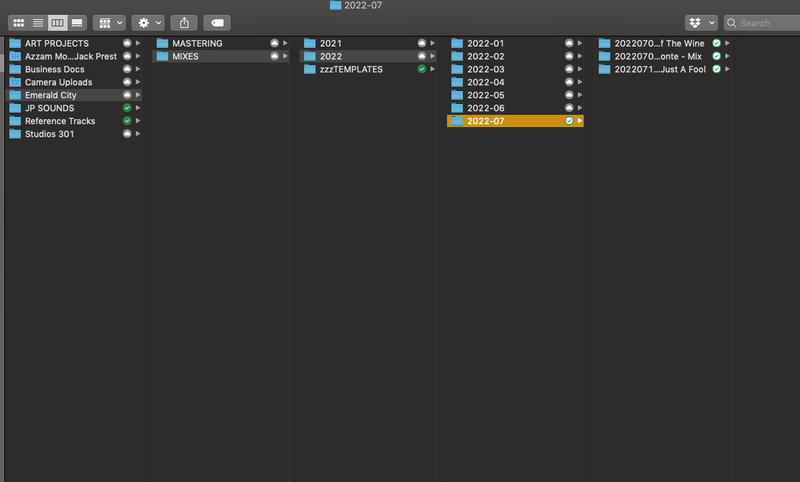Select the Business Docs folder

tap(73, 69)
